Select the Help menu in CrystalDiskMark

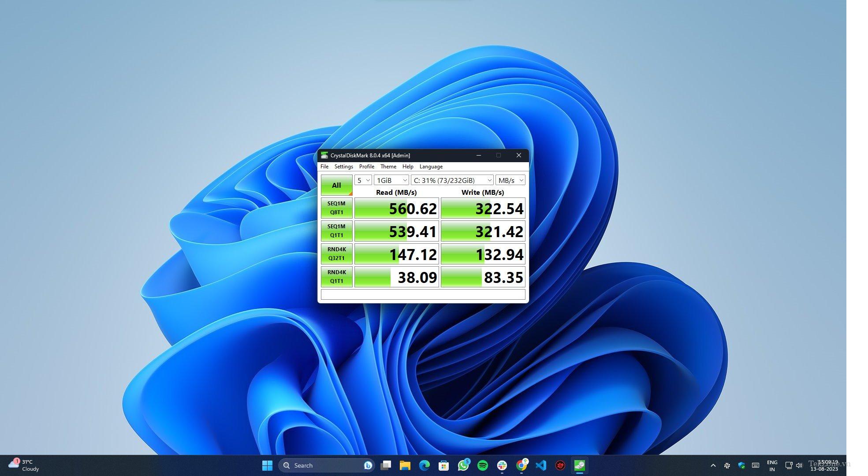(408, 166)
